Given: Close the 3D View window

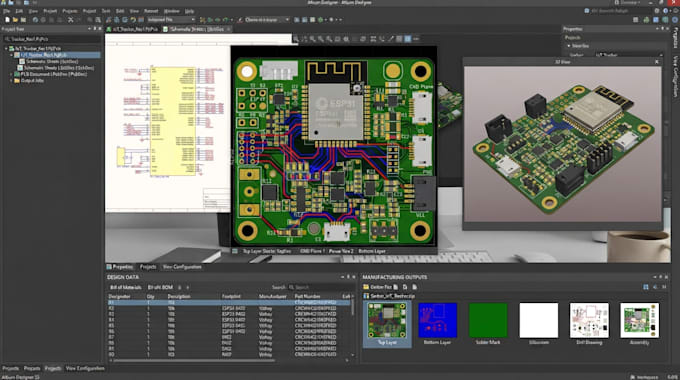Looking at the screenshot, I should (657, 62).
